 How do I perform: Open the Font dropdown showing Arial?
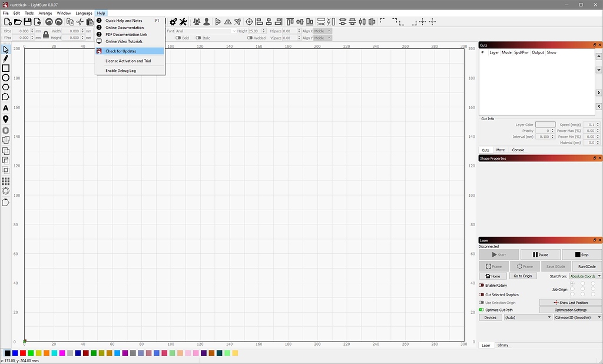[x=206, y=31]
